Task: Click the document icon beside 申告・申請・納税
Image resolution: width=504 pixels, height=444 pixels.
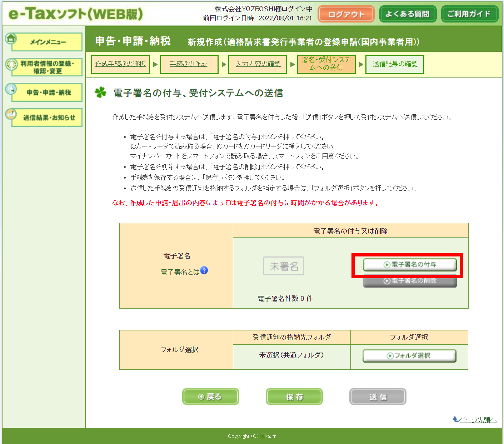Action: tap(11, 89)
